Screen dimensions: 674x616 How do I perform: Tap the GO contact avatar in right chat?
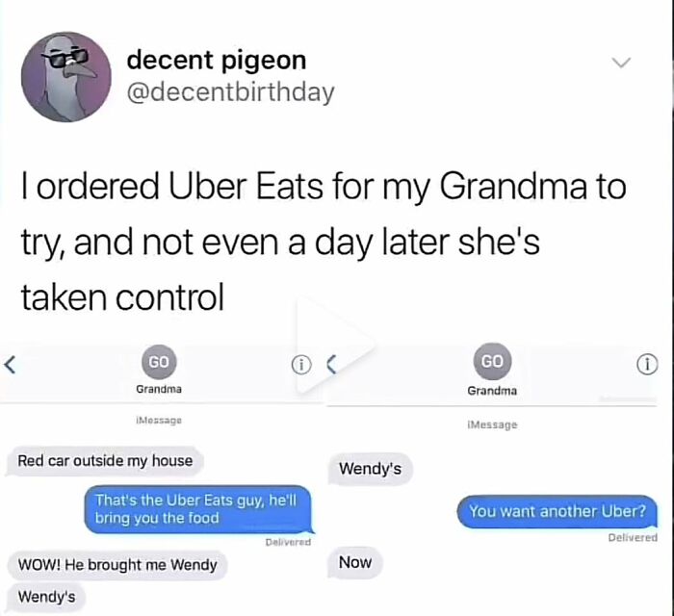[x=492, y=361]
